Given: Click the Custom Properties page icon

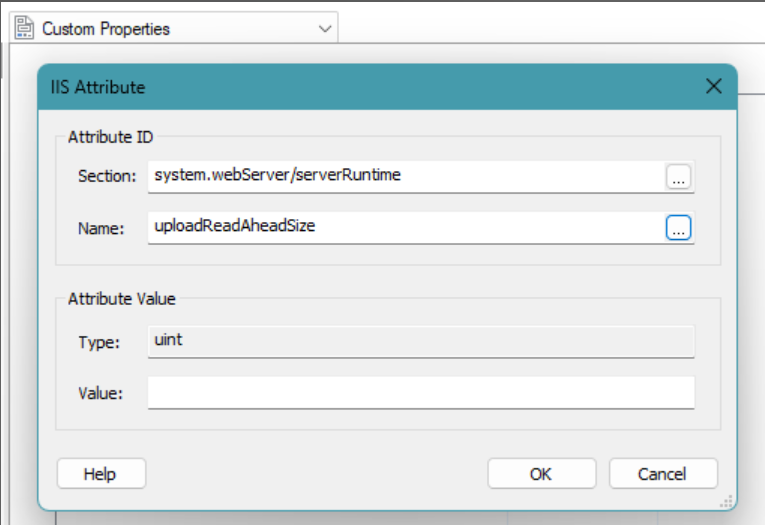Looking at the screenshot, I should [24, 28].
